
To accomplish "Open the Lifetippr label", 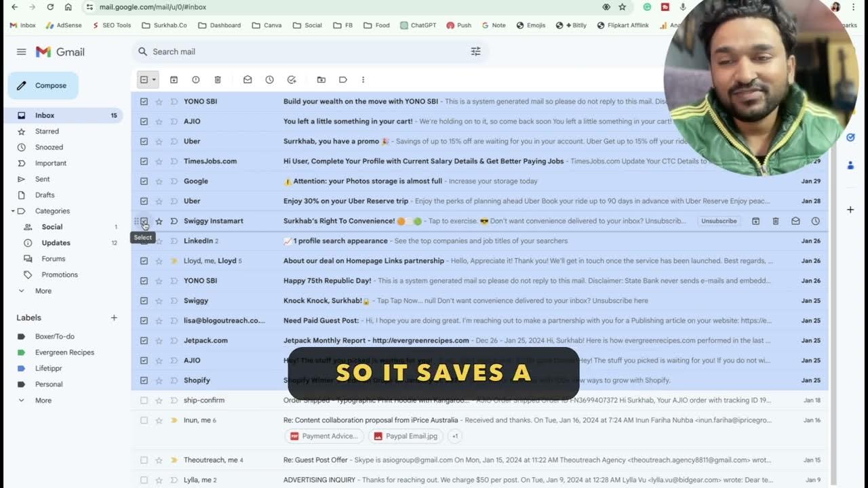I will click(49, 369).
